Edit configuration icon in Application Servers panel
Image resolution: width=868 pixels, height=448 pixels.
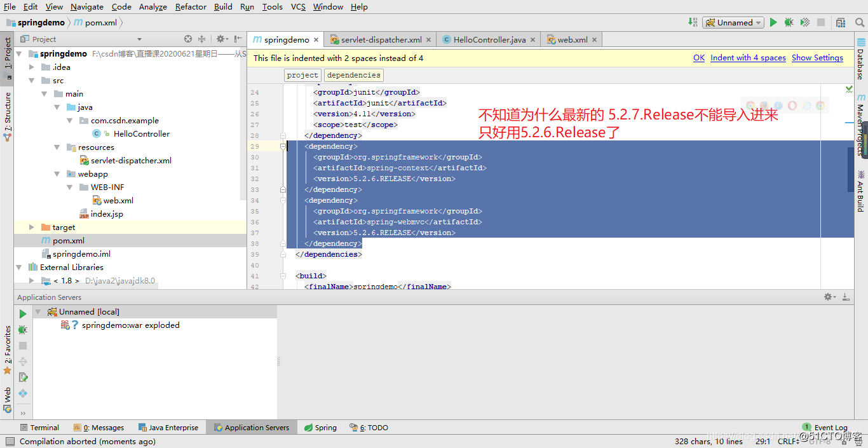point(23,377)
